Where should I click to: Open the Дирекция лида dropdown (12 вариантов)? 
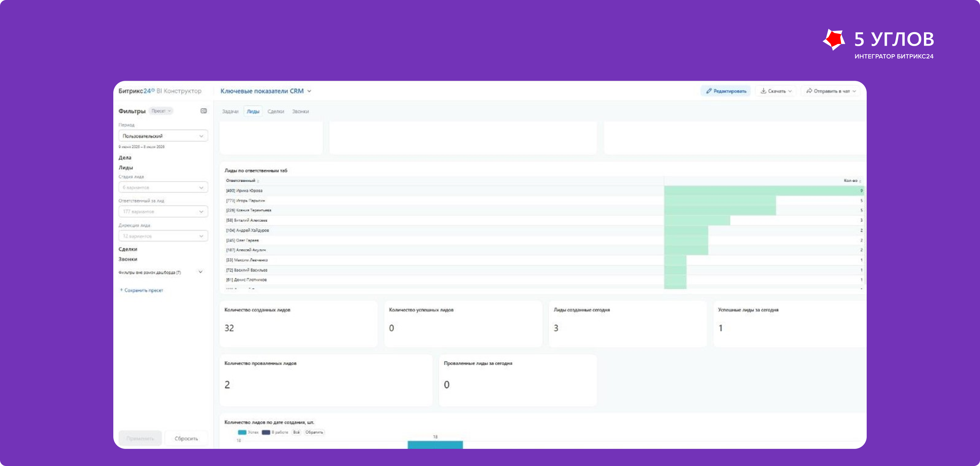point(163,236)
